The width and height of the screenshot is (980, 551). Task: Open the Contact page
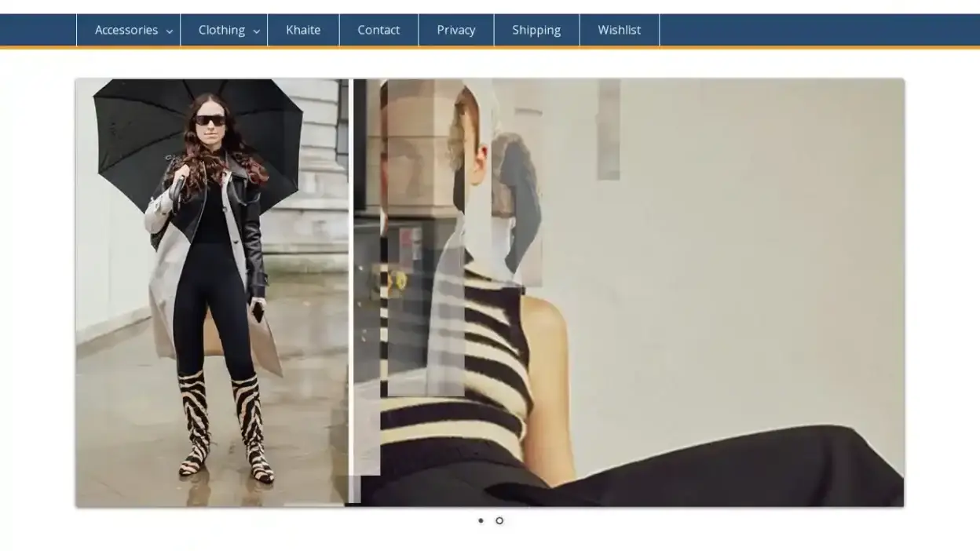click(378, 30)
